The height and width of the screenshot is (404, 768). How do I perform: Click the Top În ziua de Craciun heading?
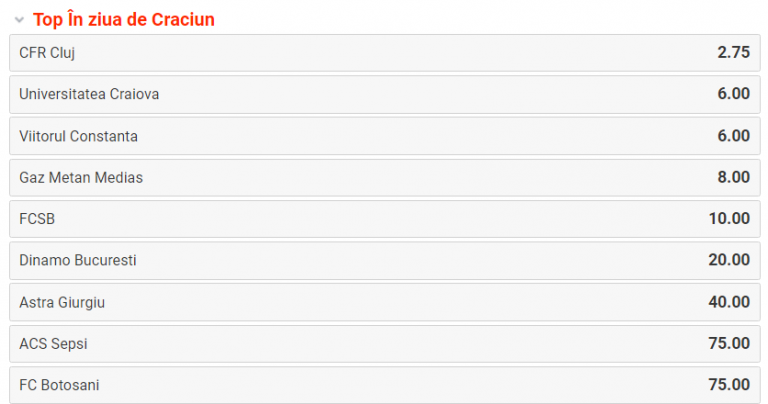(124, 20)
